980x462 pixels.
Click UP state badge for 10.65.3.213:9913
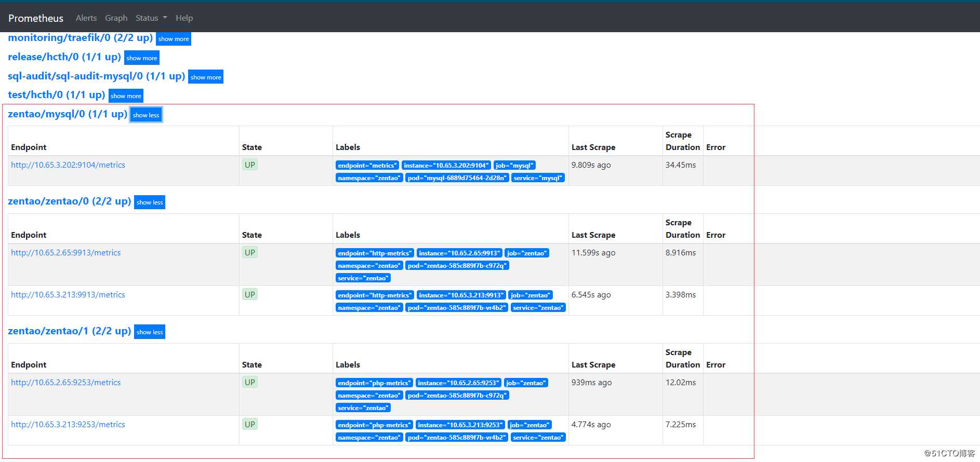(250, 295)
